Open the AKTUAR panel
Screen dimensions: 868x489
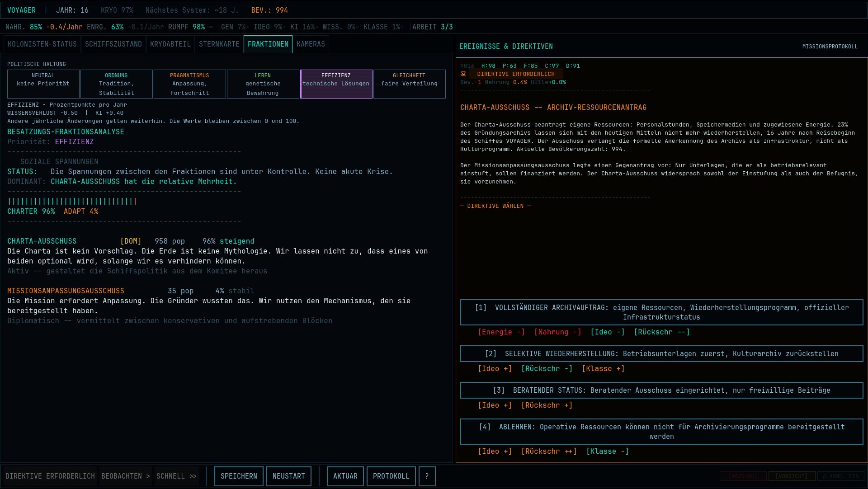pos(345,476)
